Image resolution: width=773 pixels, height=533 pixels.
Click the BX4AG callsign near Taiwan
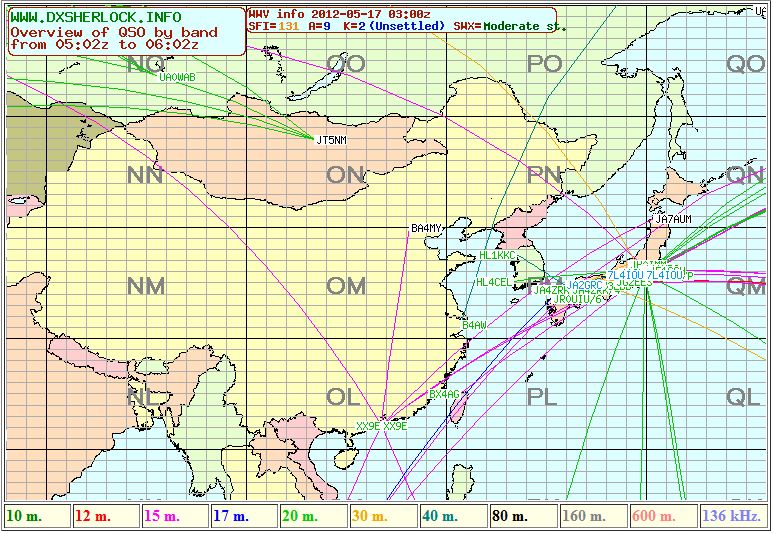443,394
